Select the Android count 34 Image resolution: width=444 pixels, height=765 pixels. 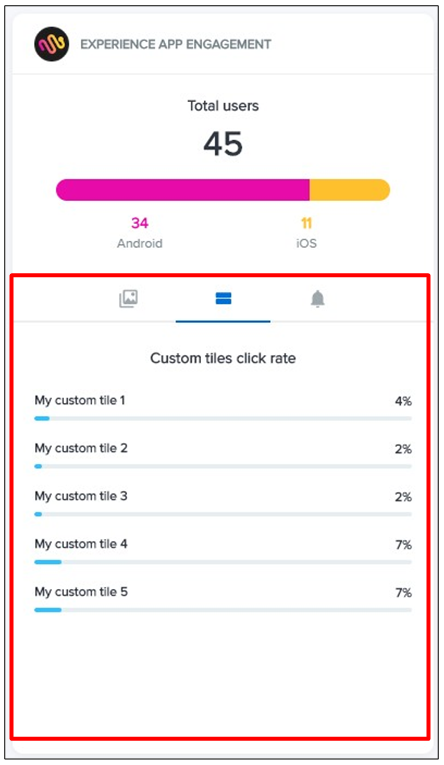(x=140, y=223)
